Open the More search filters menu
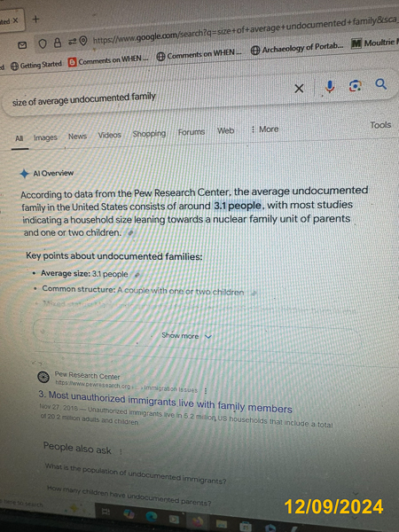 [x=264, y=129]
